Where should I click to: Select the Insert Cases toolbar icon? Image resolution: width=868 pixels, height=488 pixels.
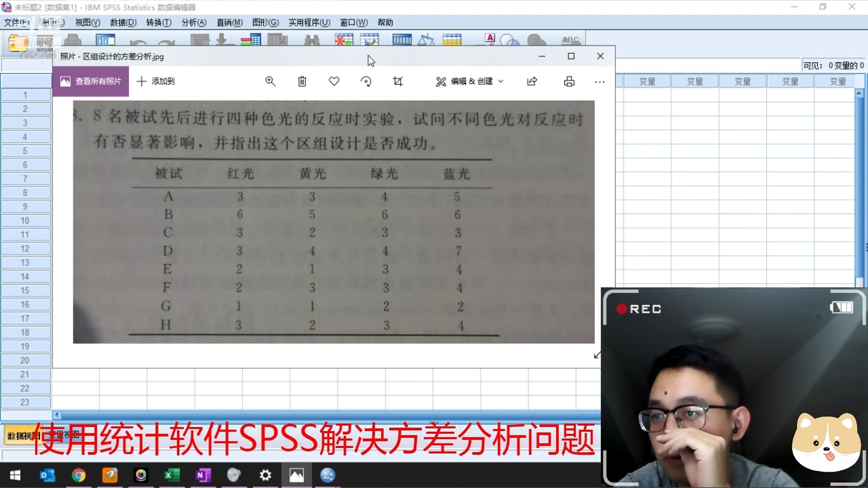click(x=343, y=40)
